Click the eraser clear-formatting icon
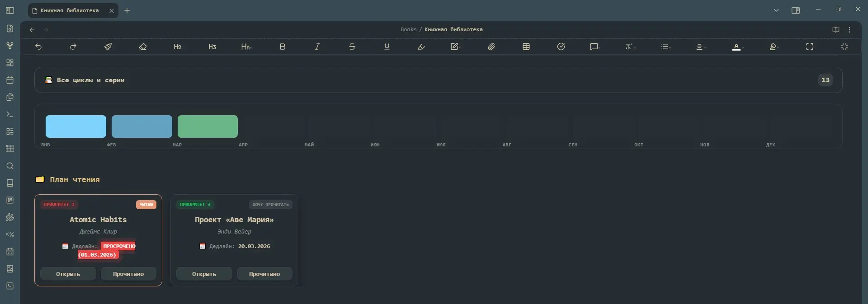Screen dimensions: 868x304 point(143,47)
